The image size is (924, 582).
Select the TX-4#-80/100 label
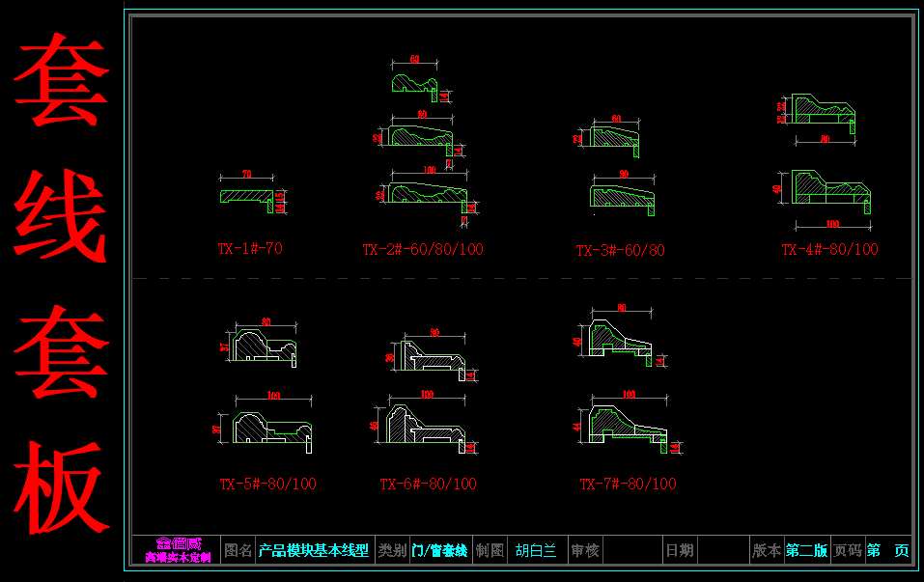(829, 249)
